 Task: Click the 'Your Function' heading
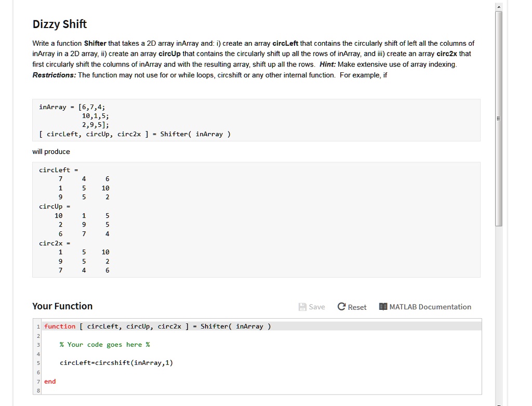62,306
